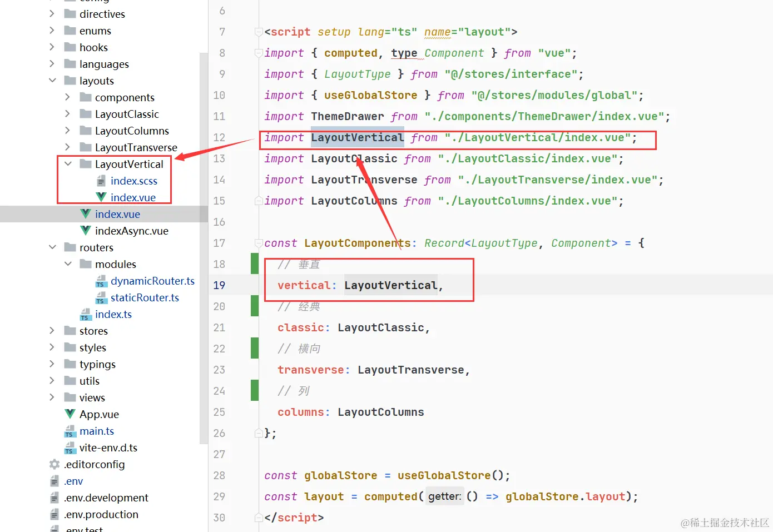This screenshot has width=773, height=532.
Task: Click the file icon of .env
Action: click(54, 481)
